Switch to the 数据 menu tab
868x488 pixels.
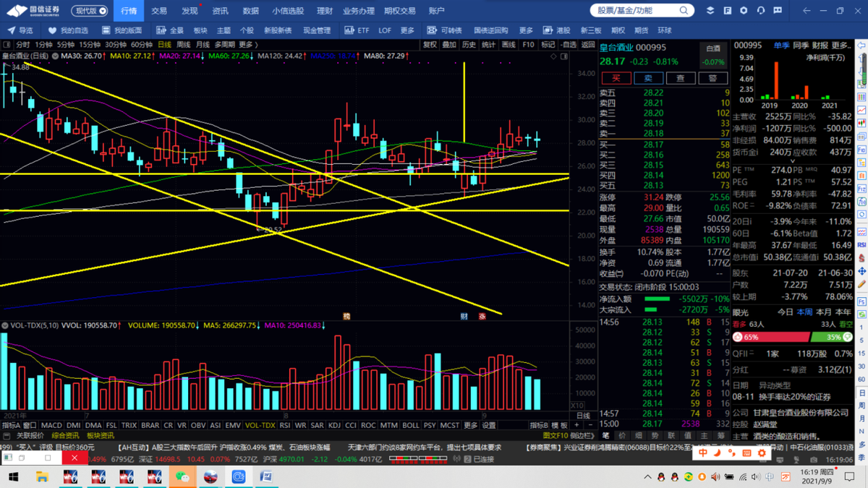[x=250, y=11]
